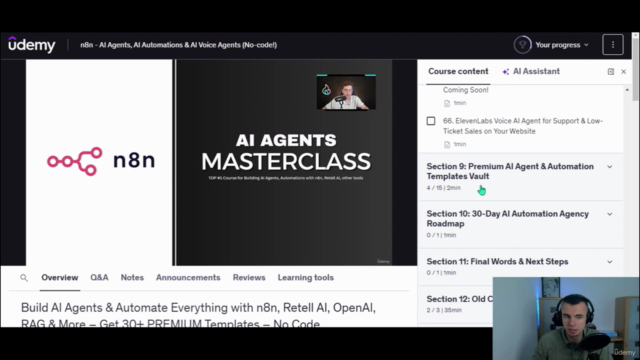The image size is (640, 360).
Task: Open Section 10 30-Day Roadmap heading
Action: coord(507,219)
